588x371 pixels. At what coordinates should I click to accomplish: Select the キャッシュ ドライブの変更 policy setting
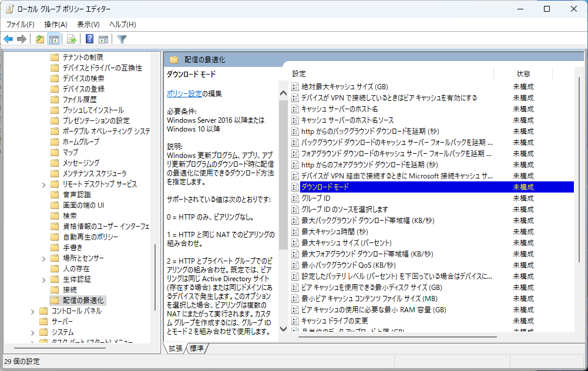pos(334,321)
